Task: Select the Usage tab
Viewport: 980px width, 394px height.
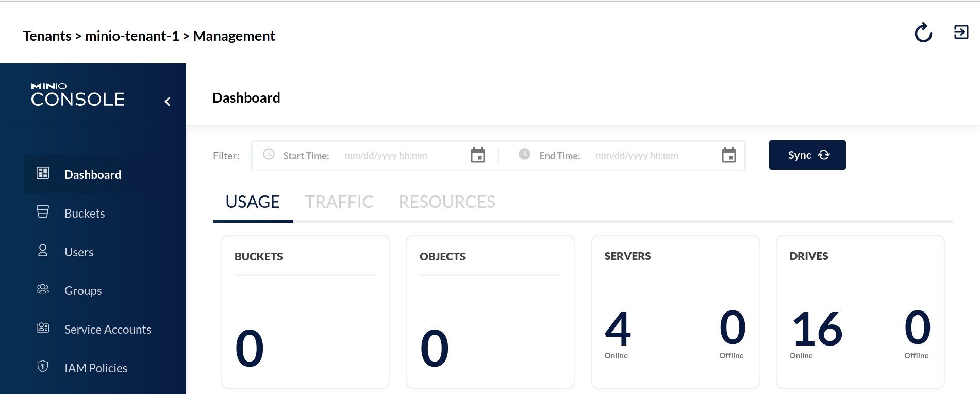Action: click(253, 202)
